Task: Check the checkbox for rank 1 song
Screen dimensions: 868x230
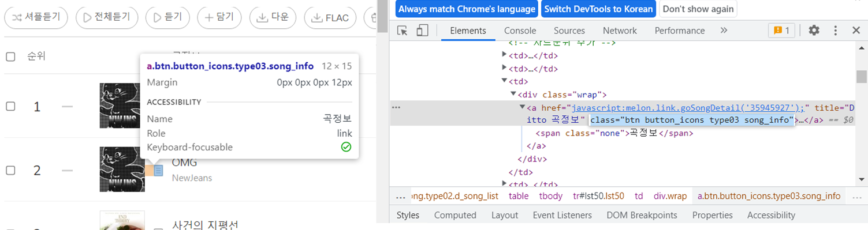Action: tap(10, 106)
